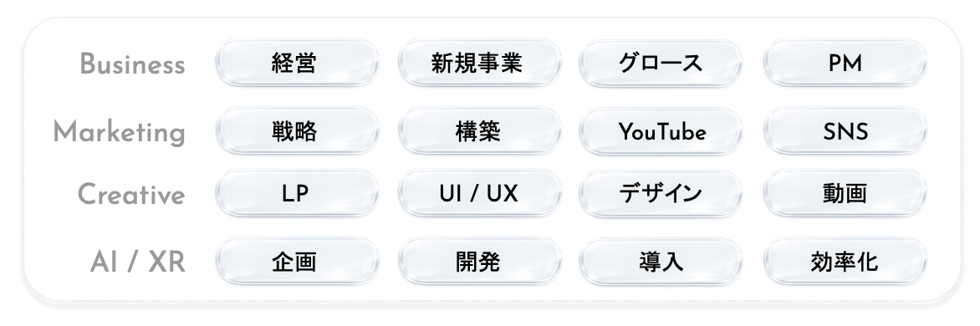980x326 pixels.
Task: Click the YouTube button
Action: [x=661, y=131]
